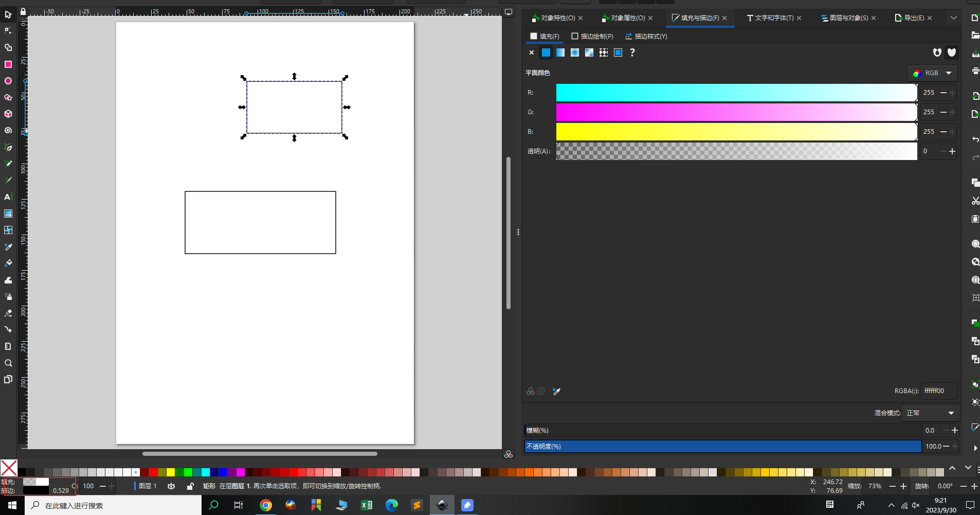Select the Text tool

[x=8, y=197]
